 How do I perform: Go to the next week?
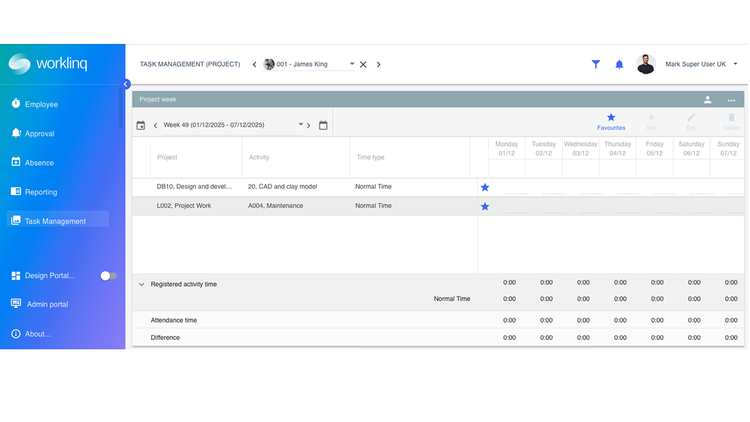309,126
